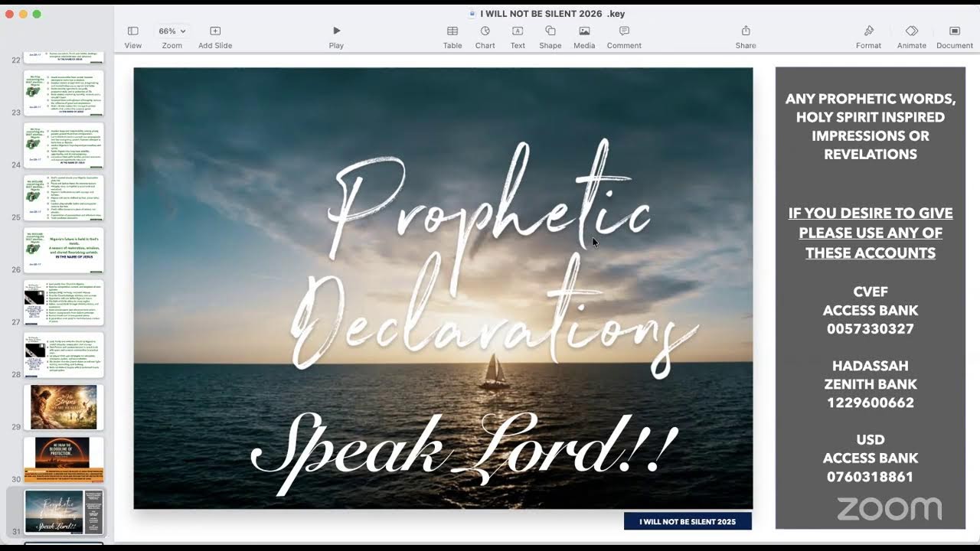The height and width of the screenshot is (551, 980).
Task: Insert a Table from the toolbar
Action: (x=452, y=31)
